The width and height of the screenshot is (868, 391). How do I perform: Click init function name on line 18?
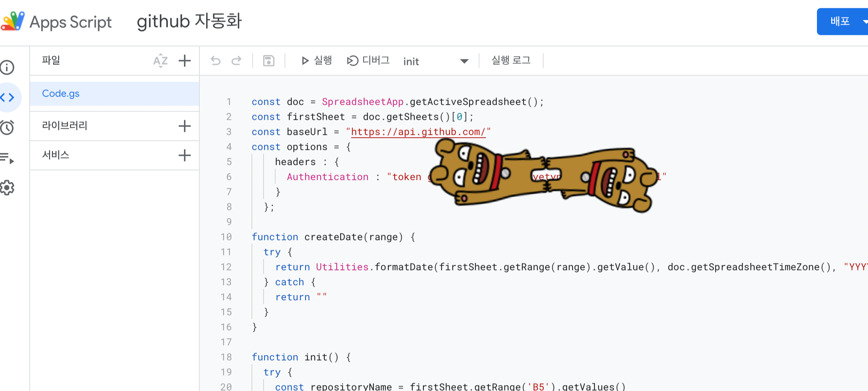click(316, 357)
